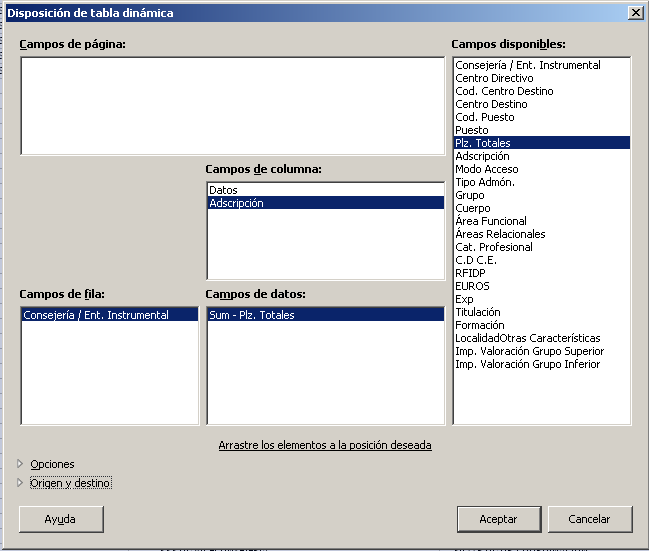The width and height of the screenshot is (649, 551).
Task: Close the Disposición de tabla dinámica dialog
Action: pyautogui.click(x=635, y=13)
